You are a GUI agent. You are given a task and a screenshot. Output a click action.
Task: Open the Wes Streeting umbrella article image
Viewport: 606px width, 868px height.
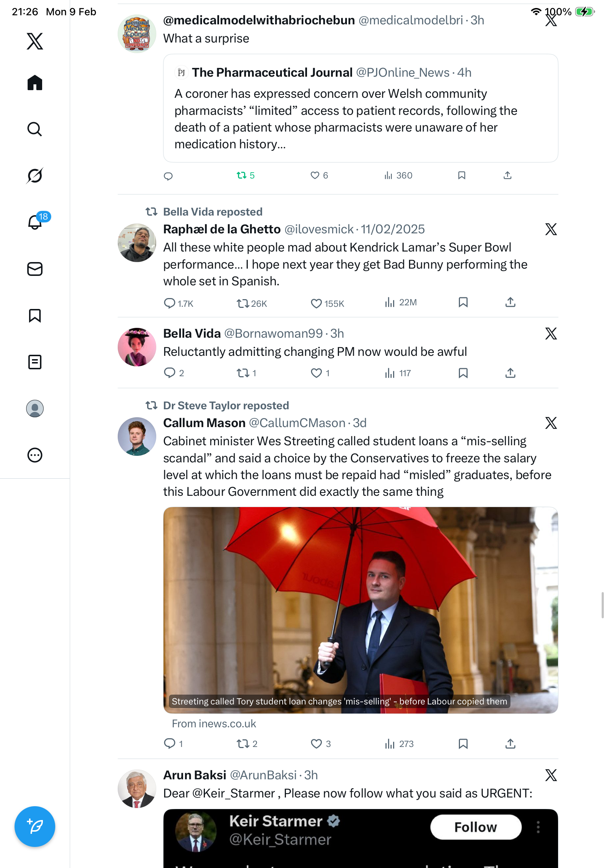coord(360,610)
